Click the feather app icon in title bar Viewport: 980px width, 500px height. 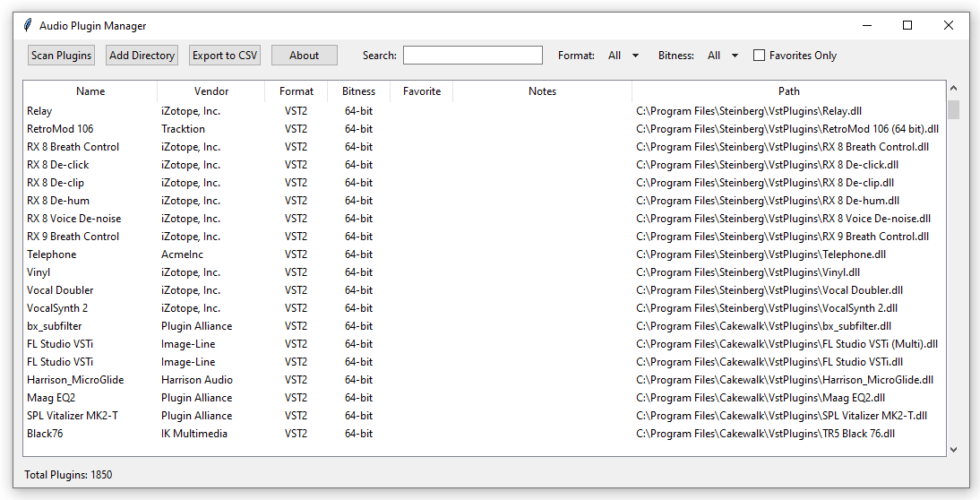[28, 26]
